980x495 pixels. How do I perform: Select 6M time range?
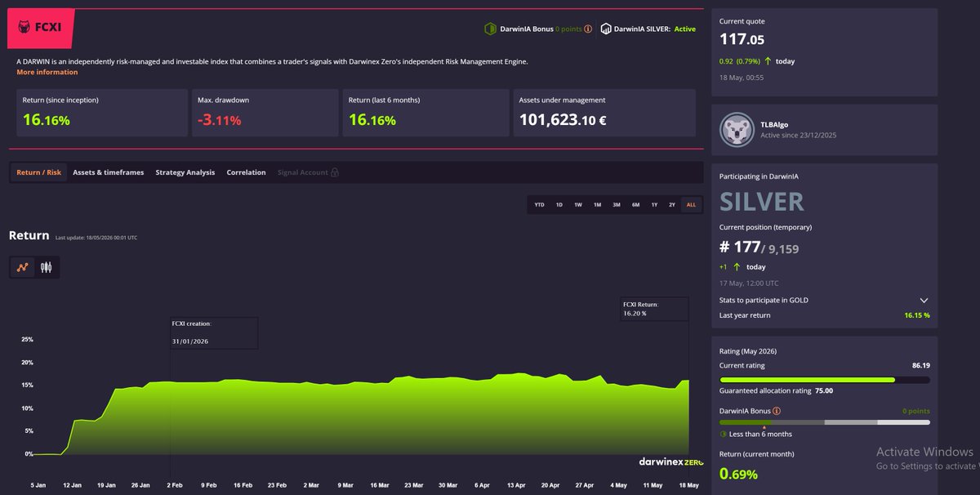click(635, 205)
